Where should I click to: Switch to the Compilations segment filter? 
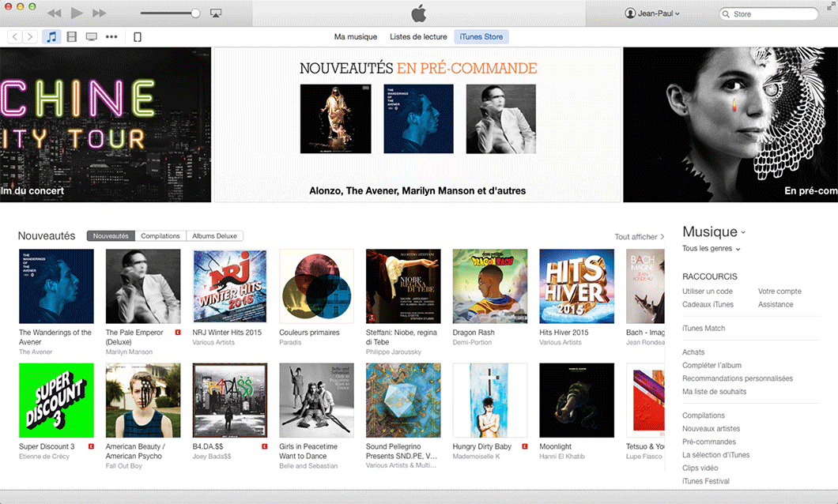point(160,236)
